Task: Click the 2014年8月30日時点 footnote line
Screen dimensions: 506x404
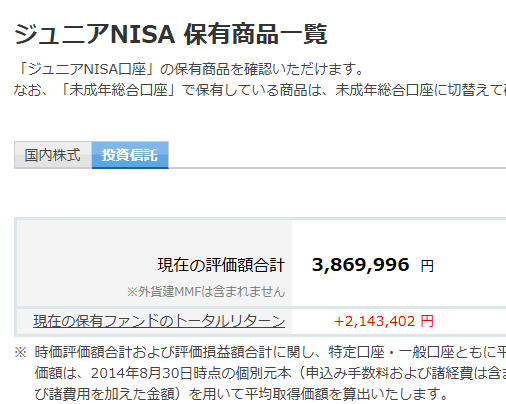Action: click(270, 373)
